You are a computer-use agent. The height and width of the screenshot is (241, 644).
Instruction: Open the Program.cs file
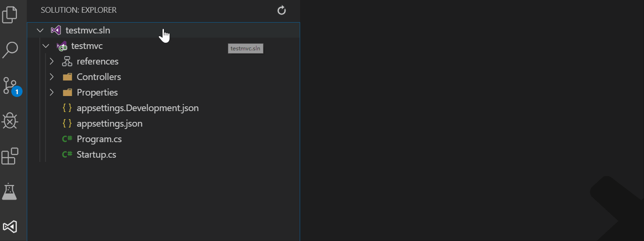point(100,139)
